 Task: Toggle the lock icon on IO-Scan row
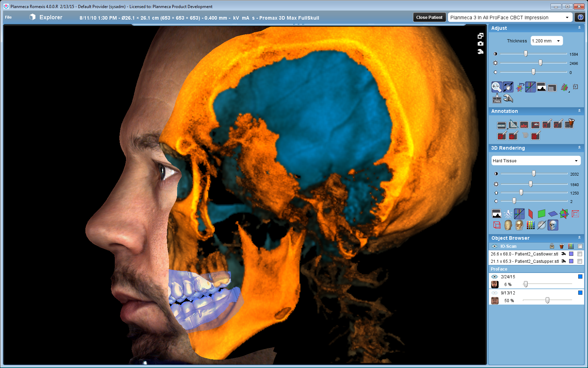coord(552,246)
